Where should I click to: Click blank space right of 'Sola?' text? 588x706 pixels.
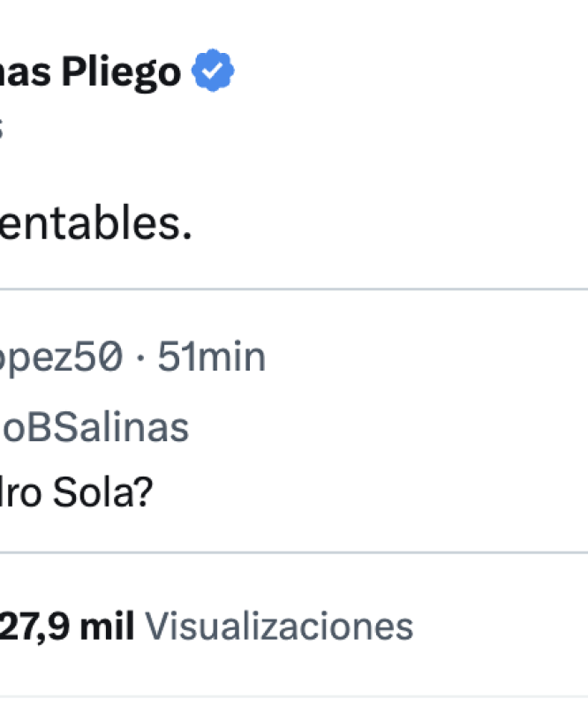point(369,492)
